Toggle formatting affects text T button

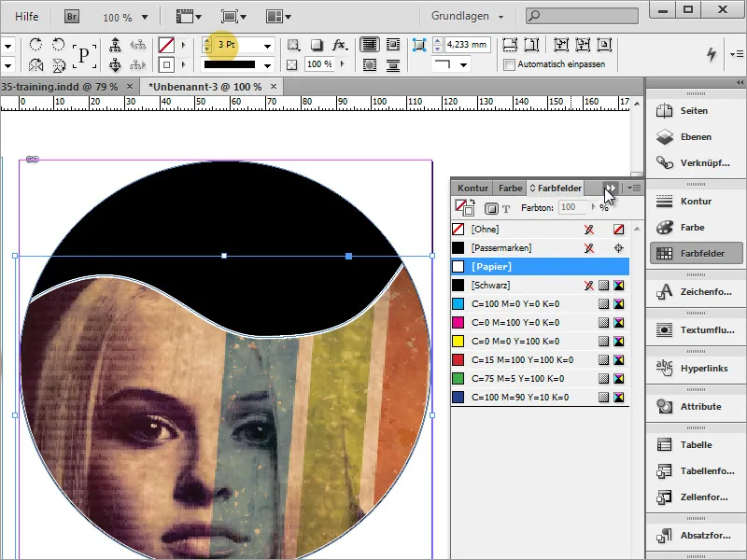pyautogui.click(x=506, y=208)
